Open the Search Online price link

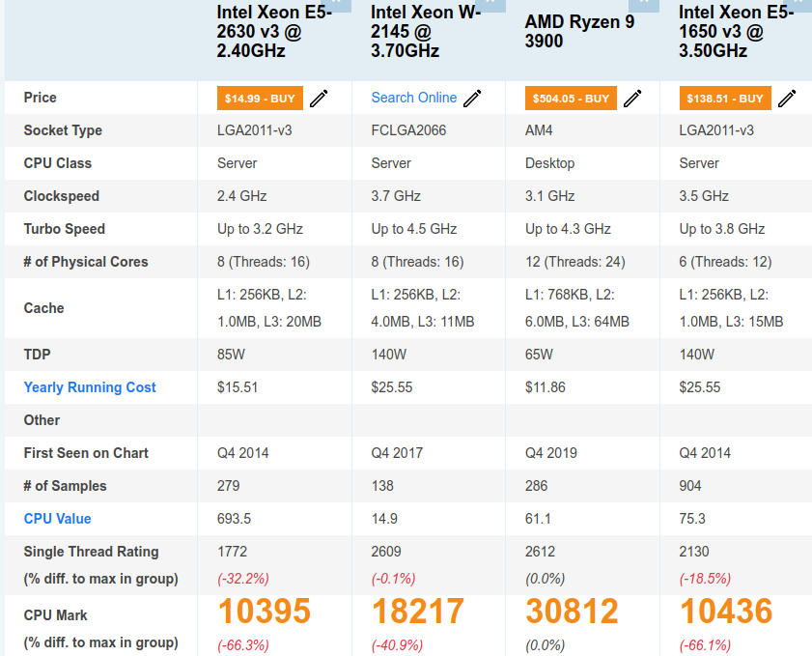(413, 98)
